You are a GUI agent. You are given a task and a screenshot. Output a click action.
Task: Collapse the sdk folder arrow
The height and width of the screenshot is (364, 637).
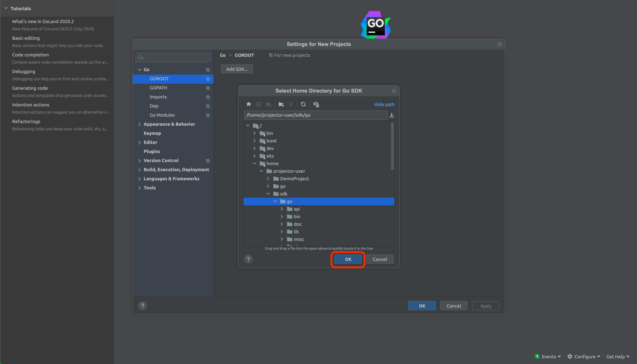coord(268,194)
